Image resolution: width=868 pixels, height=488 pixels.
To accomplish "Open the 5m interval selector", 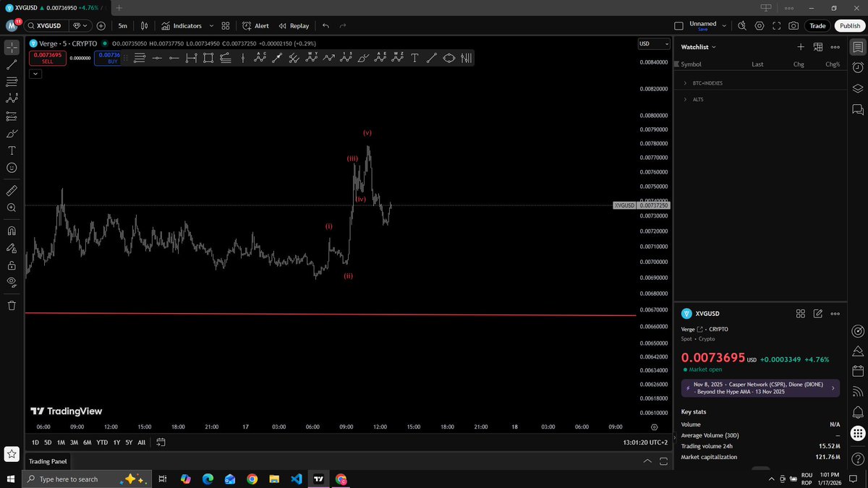I will (123, 25).
